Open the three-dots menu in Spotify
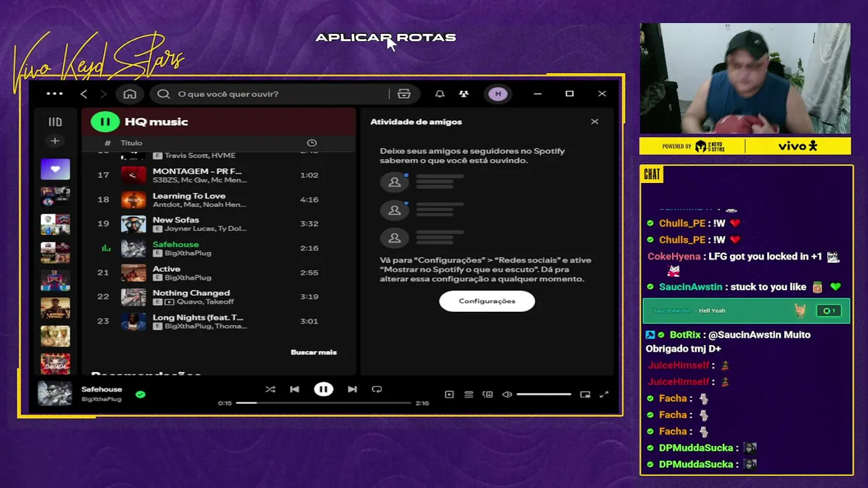 coord(54,94)
